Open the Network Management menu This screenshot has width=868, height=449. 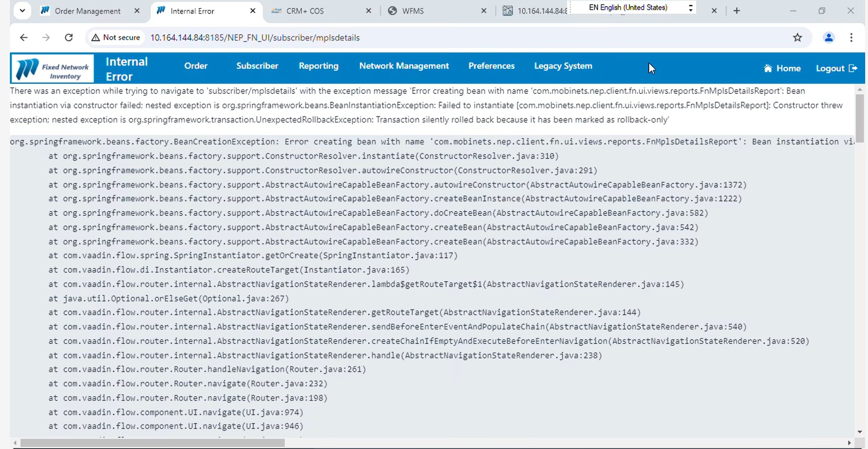(x=404, y=66)
